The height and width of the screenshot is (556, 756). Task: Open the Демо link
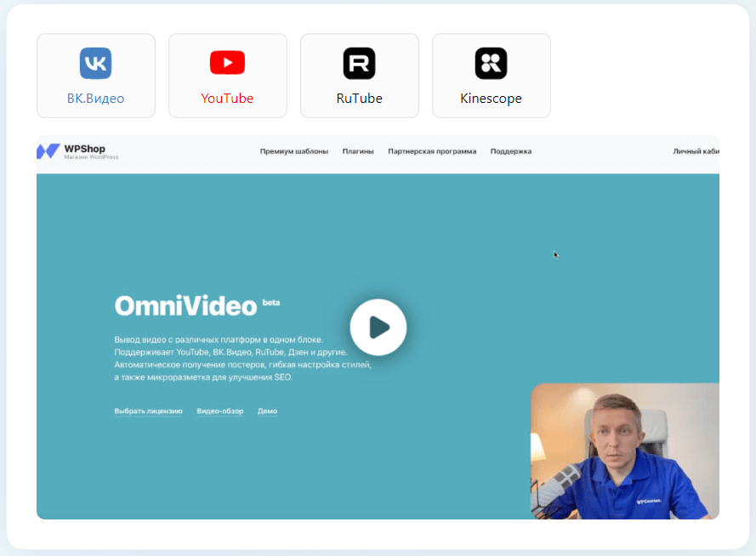[x=267, y=411]
